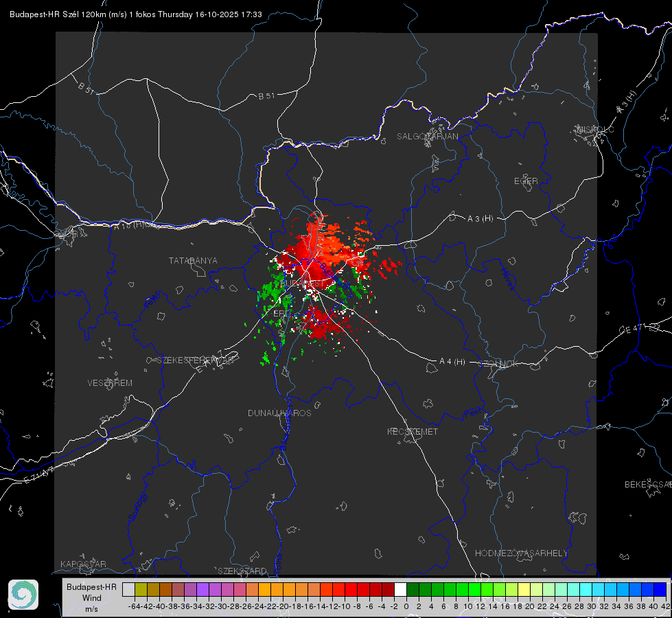Click the ÉRD town label
672x618 pixels.
point(281,314)
